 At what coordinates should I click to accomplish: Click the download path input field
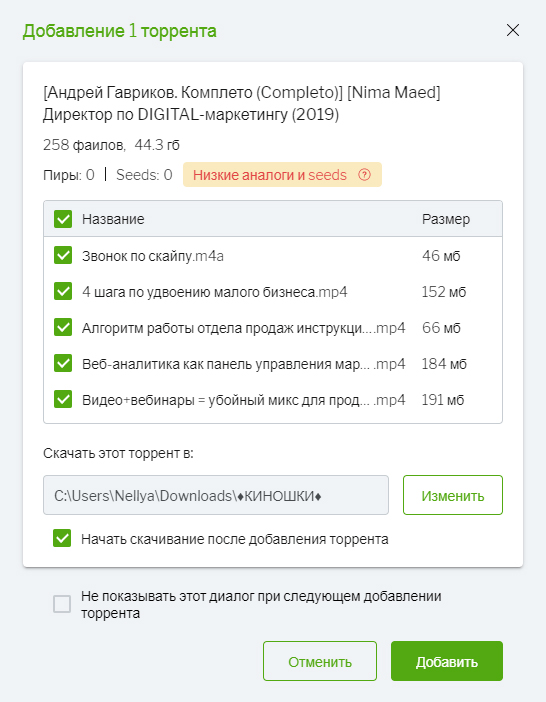216,495
